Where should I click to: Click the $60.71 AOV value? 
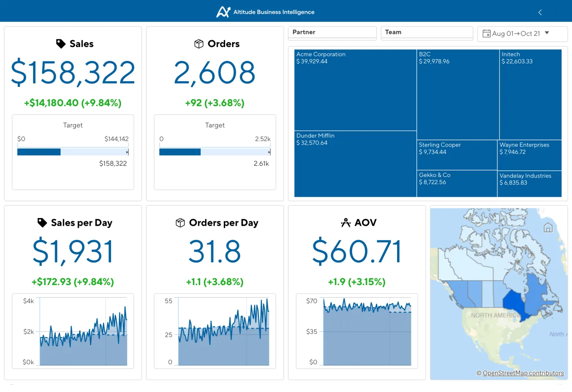357,252
